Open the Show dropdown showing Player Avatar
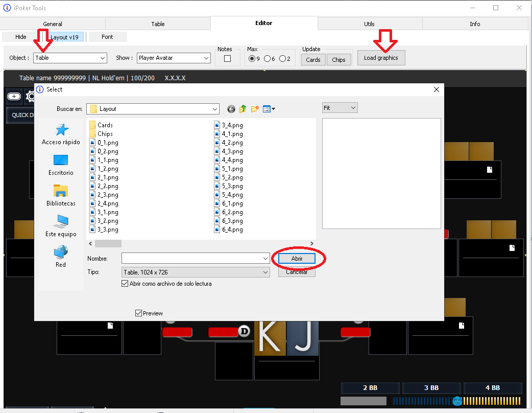532x413 pixels. point(174,58)
